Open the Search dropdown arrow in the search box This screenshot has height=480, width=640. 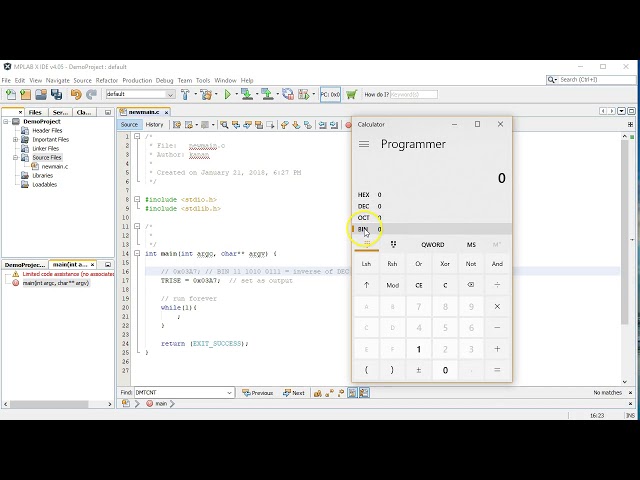click(556, 80)
